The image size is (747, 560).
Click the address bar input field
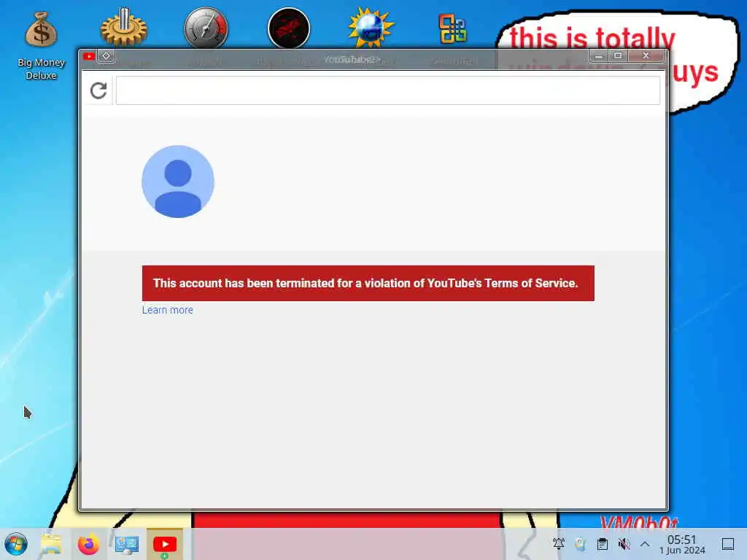388,90
